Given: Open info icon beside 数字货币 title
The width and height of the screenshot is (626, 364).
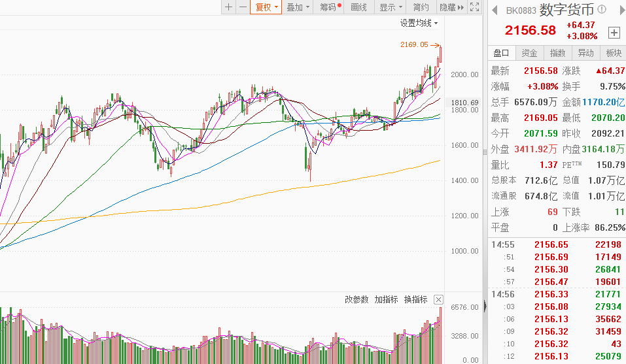Looking at the screenshot, I should click(602, 10).
